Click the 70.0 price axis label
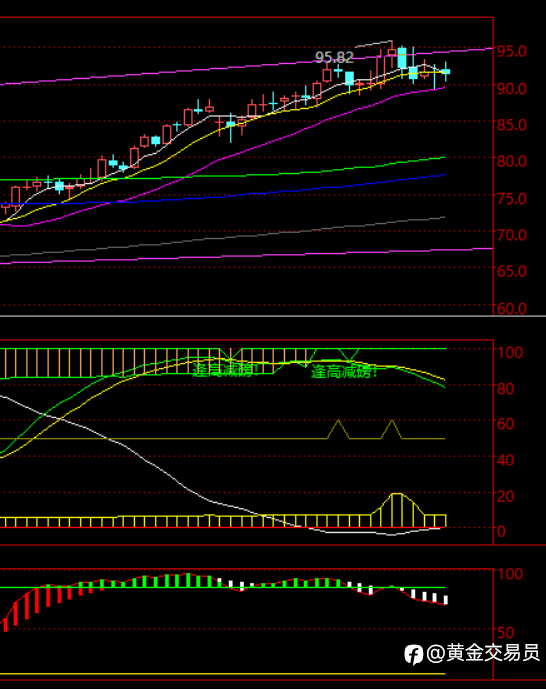The image size is (546, 689). click(x=512, y=235)
